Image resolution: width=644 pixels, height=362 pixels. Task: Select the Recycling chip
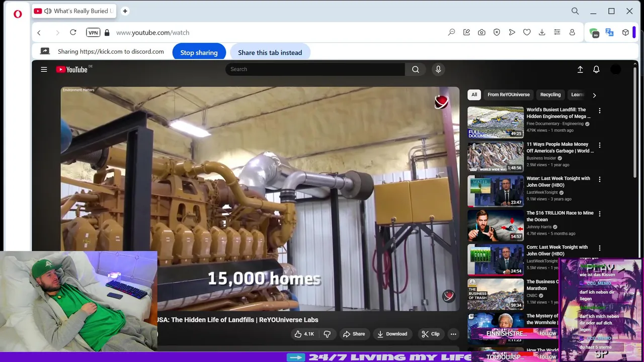[550, 95]
